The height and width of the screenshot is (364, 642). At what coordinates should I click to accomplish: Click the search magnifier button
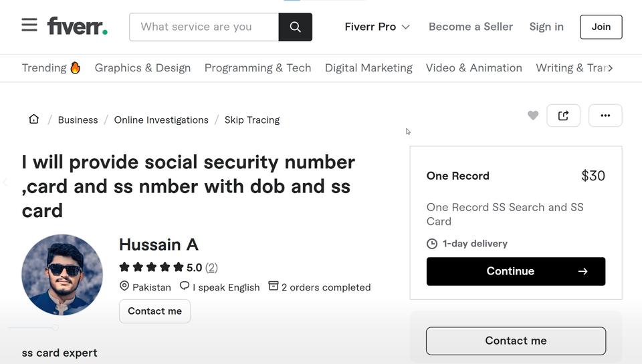point(295,27)
